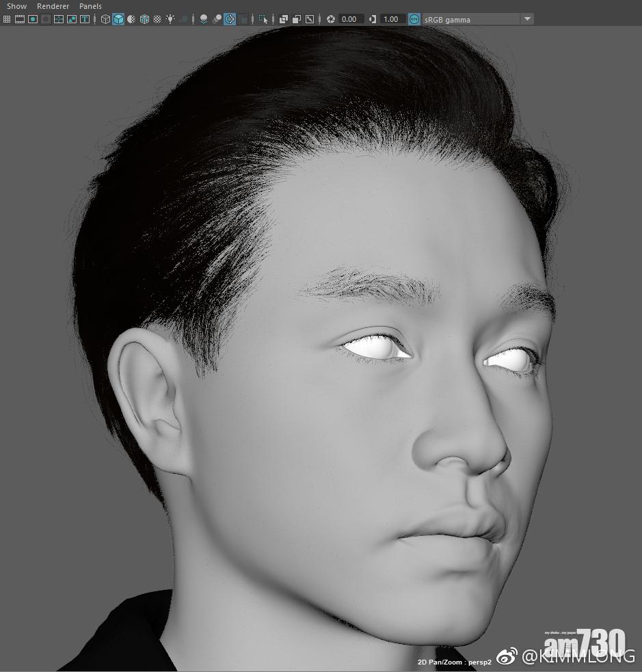Enable the film gate icon
The image size is (642, 672).
click(20, 19)
